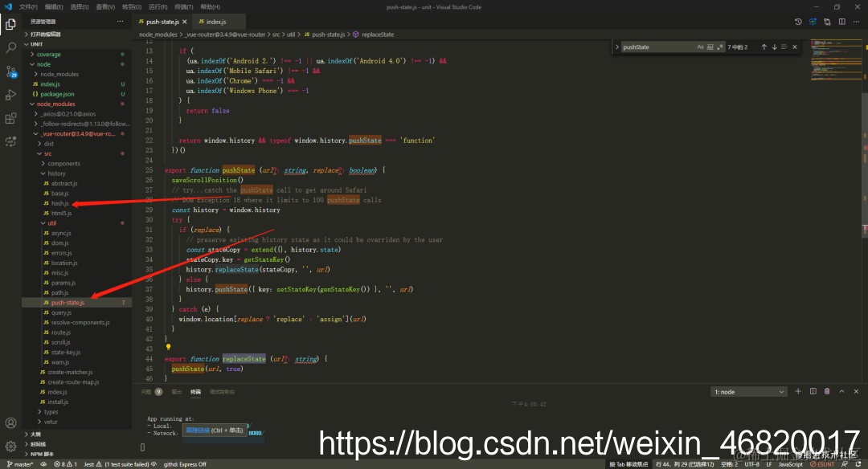Open the Search view in activity bar
This screenshot has width=868, height=469.
pyautogui.click(x=10, y=48)
